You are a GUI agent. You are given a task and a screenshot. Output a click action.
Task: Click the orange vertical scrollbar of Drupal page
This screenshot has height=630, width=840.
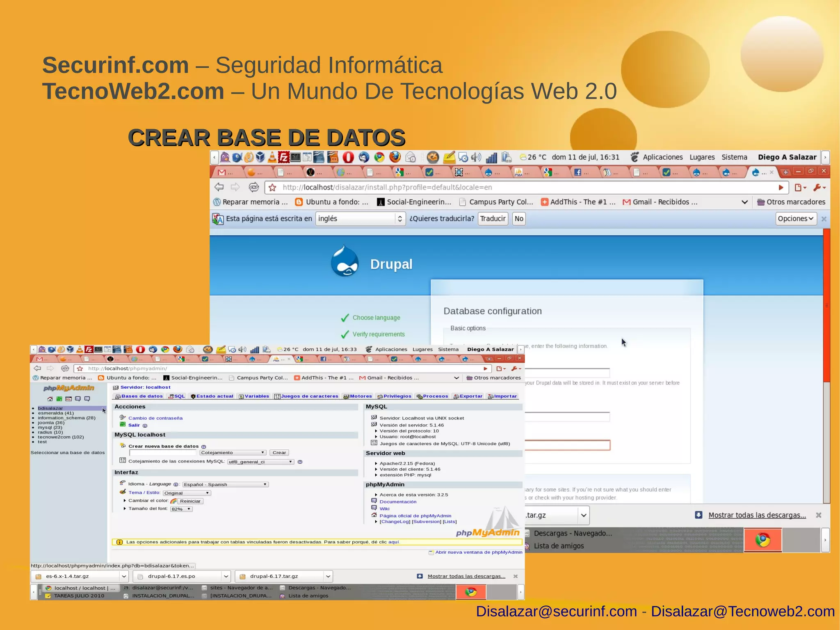click(826, 305)
